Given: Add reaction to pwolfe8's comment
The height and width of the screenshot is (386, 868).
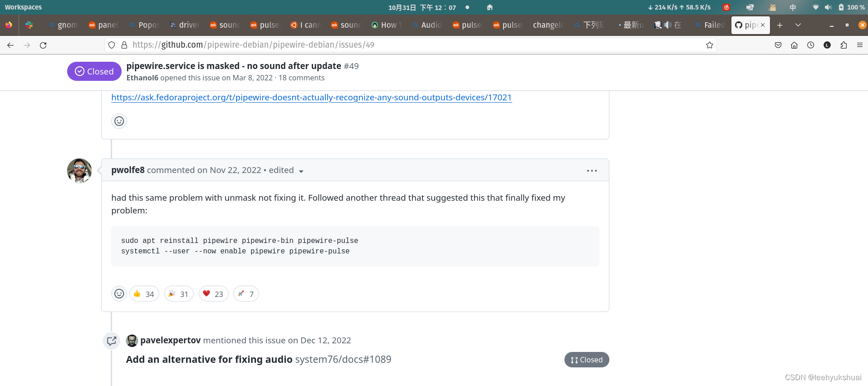Looking at the screenshot, I should (x=119, y=294).
